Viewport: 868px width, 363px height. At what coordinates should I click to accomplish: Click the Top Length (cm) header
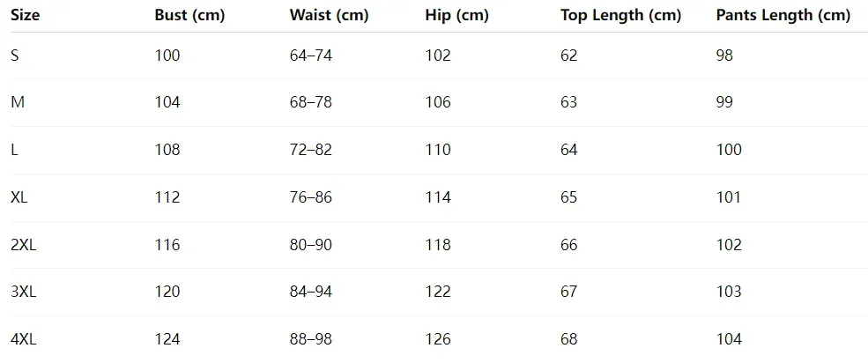tap(620, 15)
